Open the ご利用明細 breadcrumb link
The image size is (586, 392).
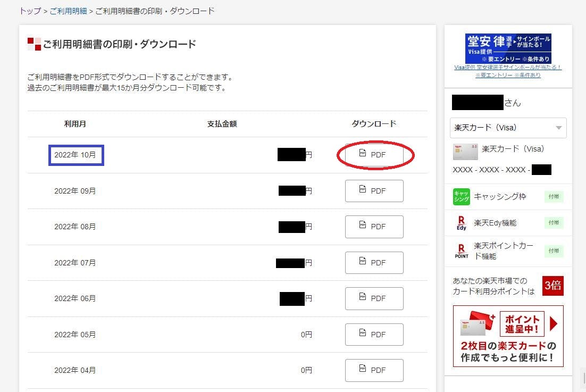click(x=68, y=11)
